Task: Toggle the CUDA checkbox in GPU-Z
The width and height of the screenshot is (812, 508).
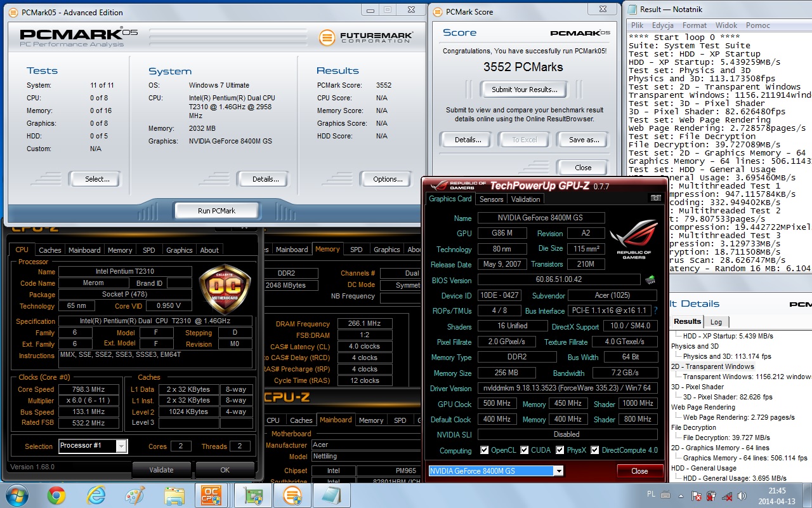Action: [525, 450]
